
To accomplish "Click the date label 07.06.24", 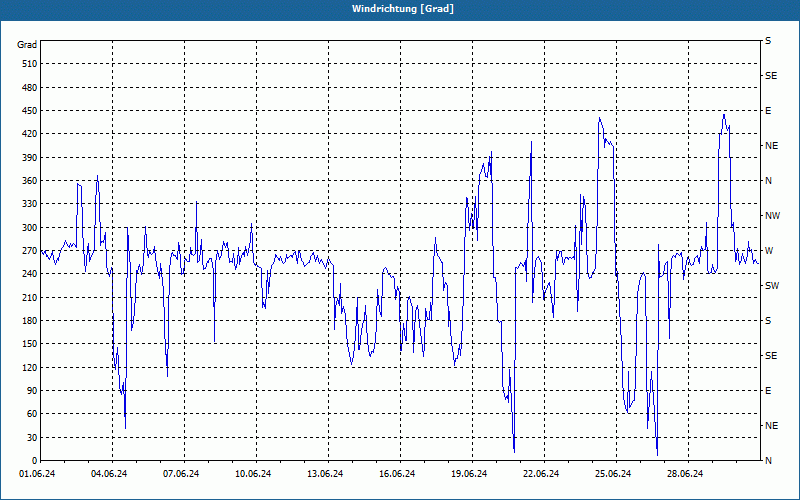I will pos(181,474).
